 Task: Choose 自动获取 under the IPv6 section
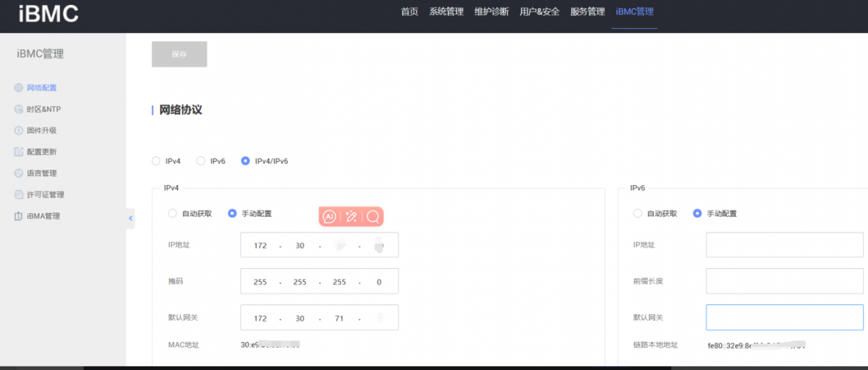pos(637,213)
